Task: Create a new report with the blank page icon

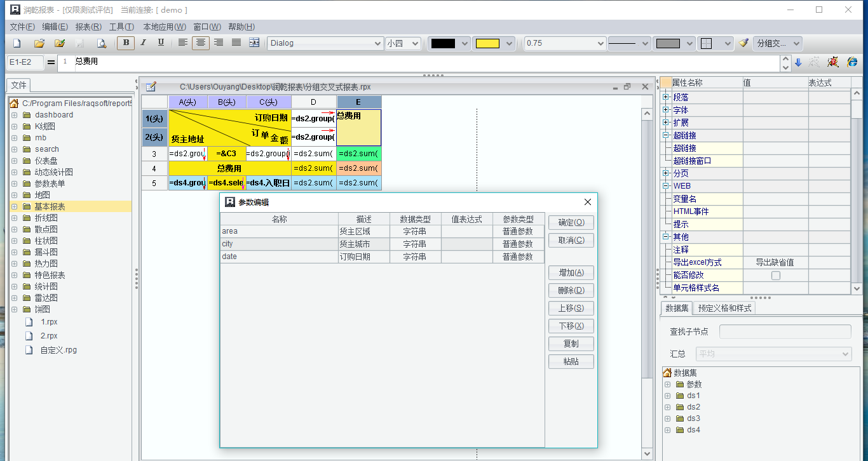Action: (17, 43)
